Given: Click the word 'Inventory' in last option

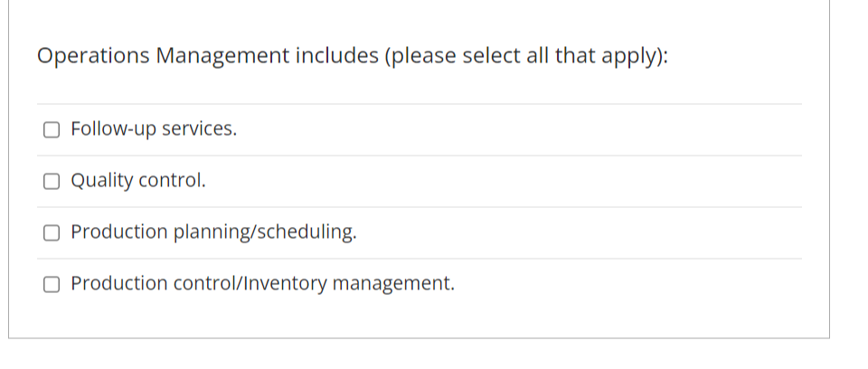Looking at the screenshot, I should tap(285, 284).
